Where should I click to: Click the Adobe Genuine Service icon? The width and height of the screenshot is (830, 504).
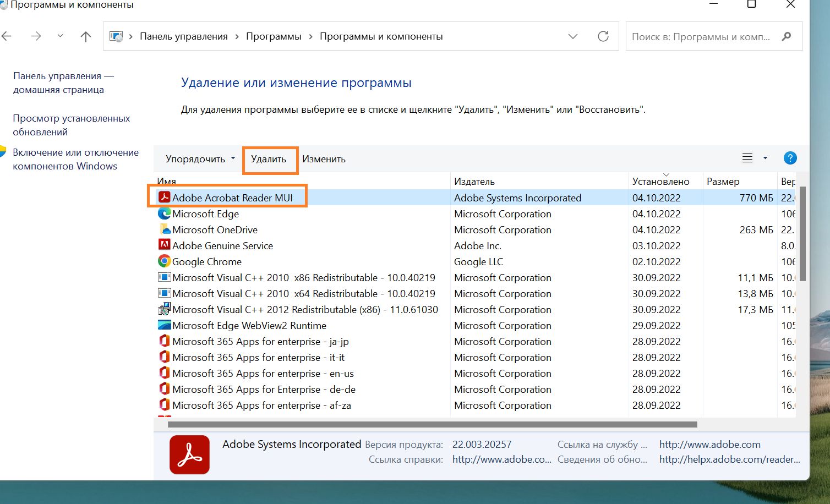pos(164,245)
